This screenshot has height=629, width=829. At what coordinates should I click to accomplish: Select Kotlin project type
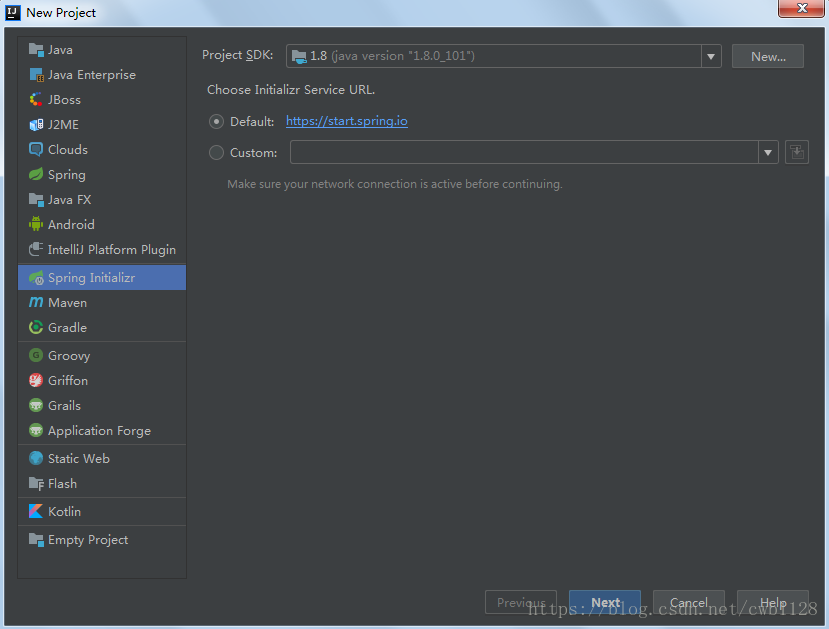102,511
